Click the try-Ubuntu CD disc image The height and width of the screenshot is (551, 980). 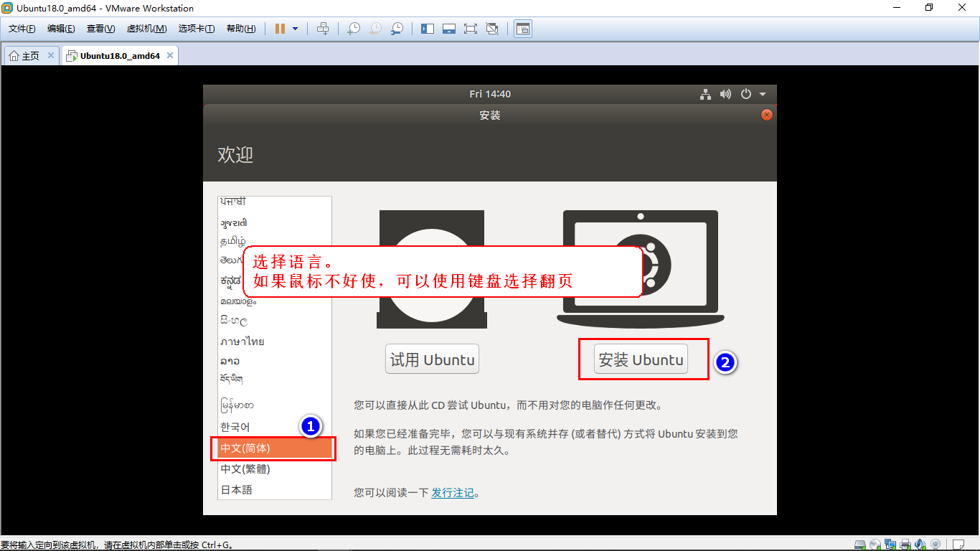[x=432, y=268]
